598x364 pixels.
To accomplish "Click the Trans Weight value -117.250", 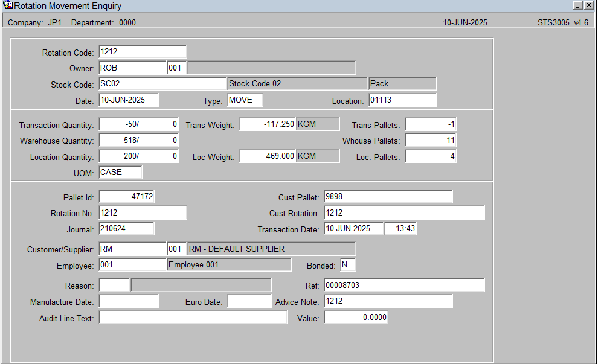I will [x=268, y=124].
